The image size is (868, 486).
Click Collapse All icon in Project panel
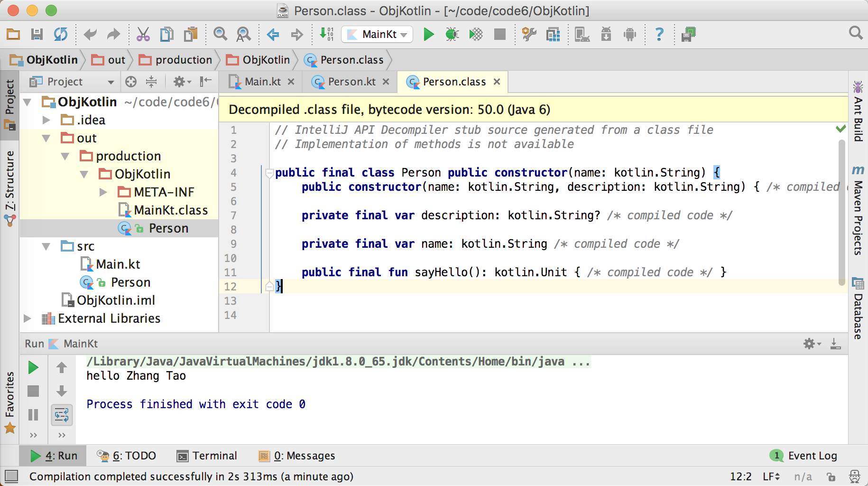click(x=151, y=82)
